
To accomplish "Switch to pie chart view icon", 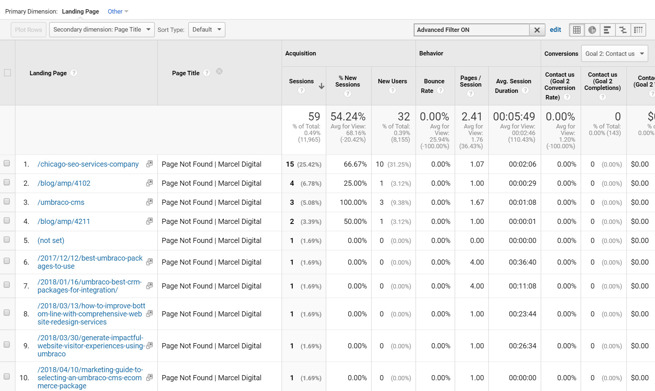I will coord(592,30).
